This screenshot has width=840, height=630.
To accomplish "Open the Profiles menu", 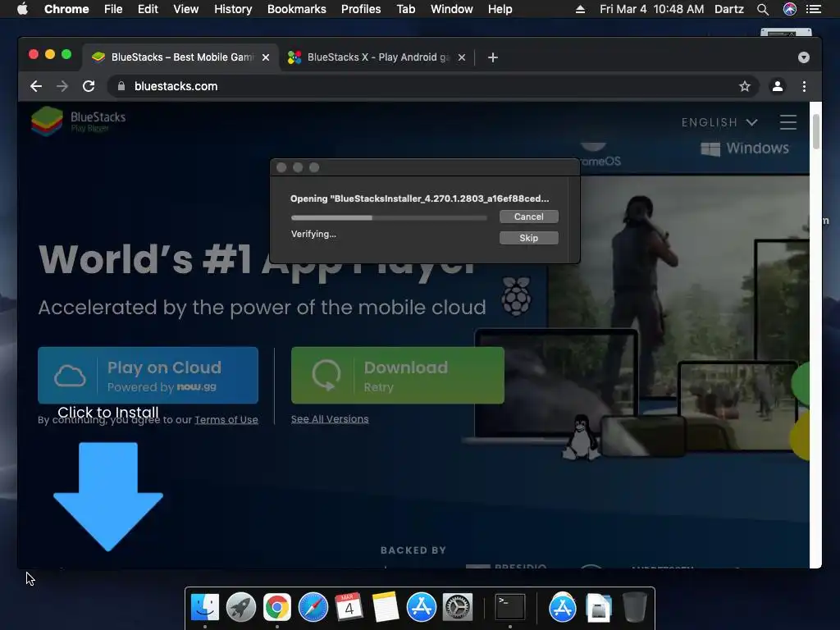I will [361, 9].
